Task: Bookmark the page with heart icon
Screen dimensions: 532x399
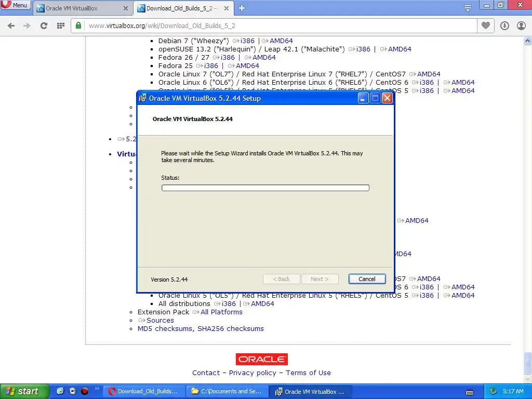Action: 486,25
